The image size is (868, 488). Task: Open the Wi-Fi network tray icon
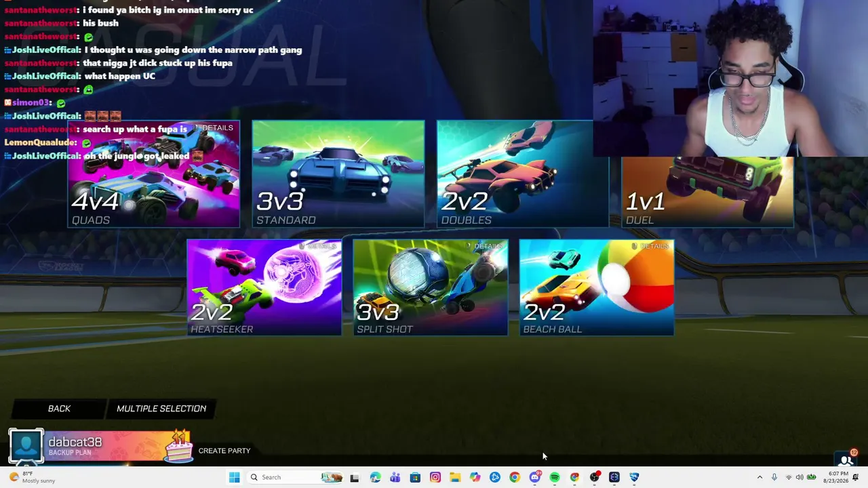(x=789, y=477)
